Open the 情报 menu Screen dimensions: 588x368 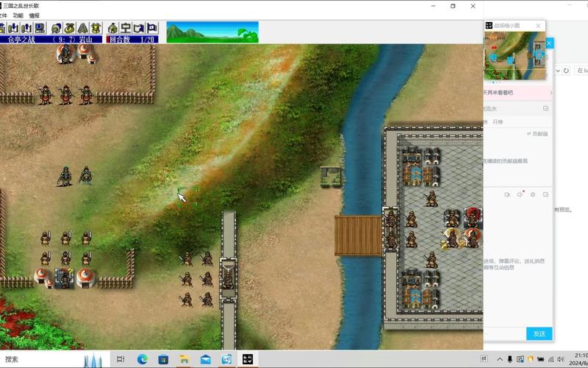pos(34,15)
